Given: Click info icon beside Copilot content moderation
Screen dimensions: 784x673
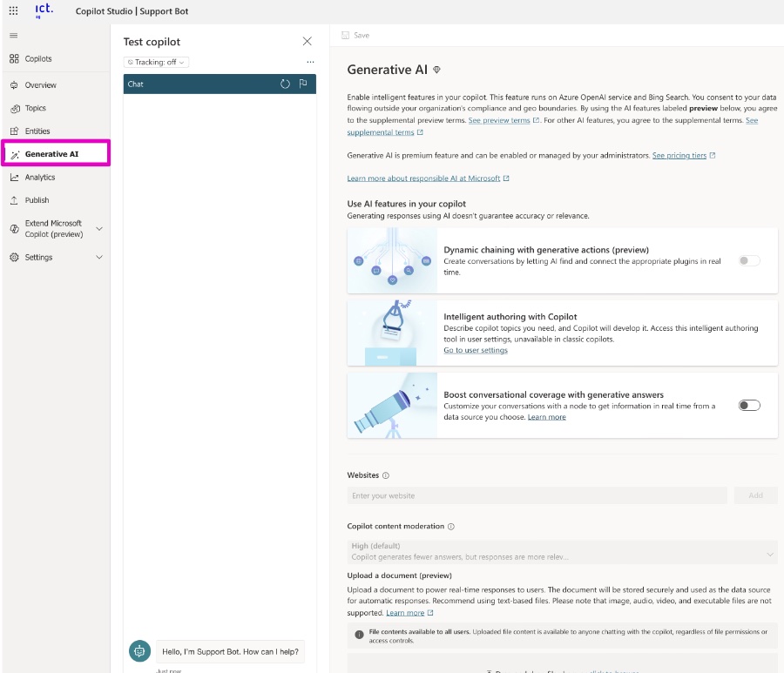Looking at the screenshot, I should coord(451,527).
